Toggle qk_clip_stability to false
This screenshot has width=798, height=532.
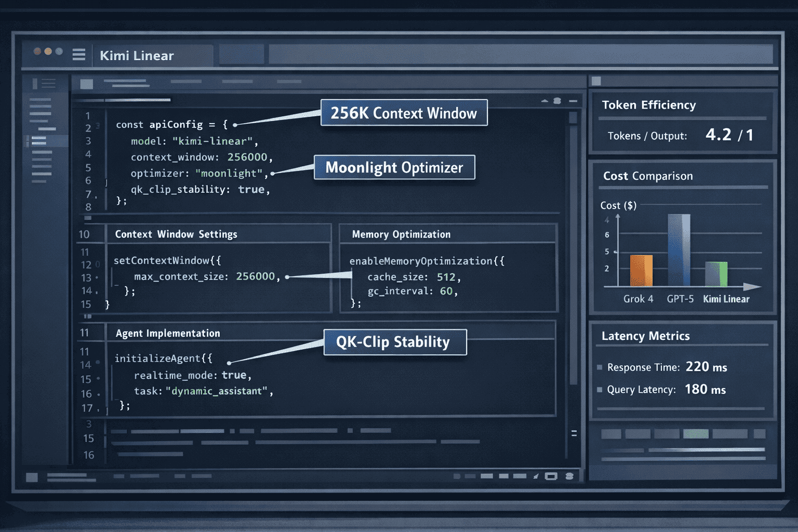point(253,189)
